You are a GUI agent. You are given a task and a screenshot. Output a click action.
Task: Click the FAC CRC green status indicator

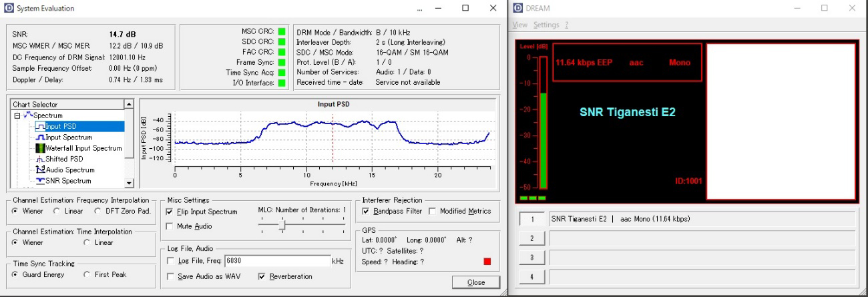(282, 51)
